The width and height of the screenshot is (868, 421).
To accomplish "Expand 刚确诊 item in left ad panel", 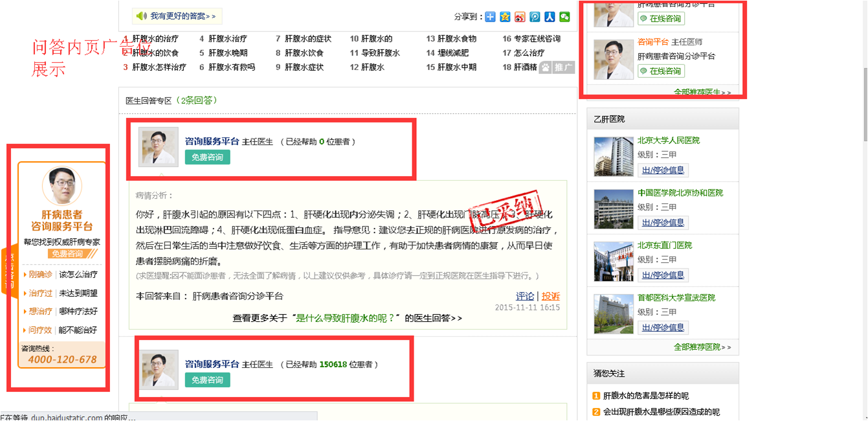I will [39, 274].
